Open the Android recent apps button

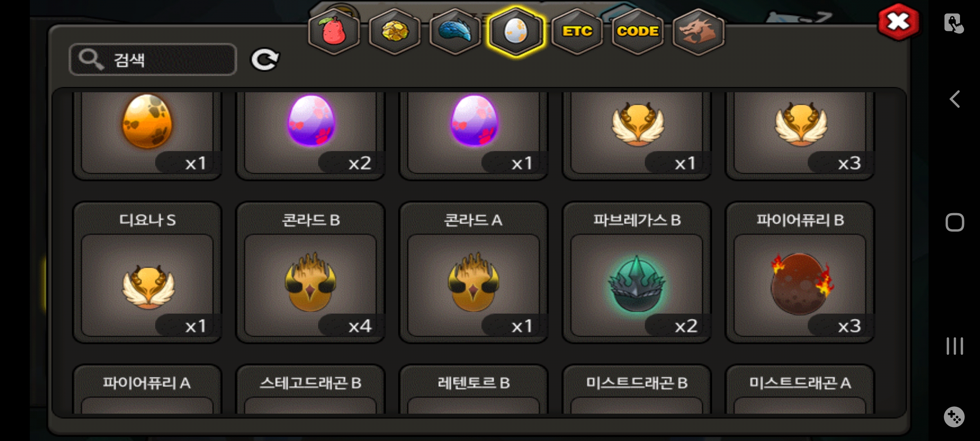click(955, 346)
